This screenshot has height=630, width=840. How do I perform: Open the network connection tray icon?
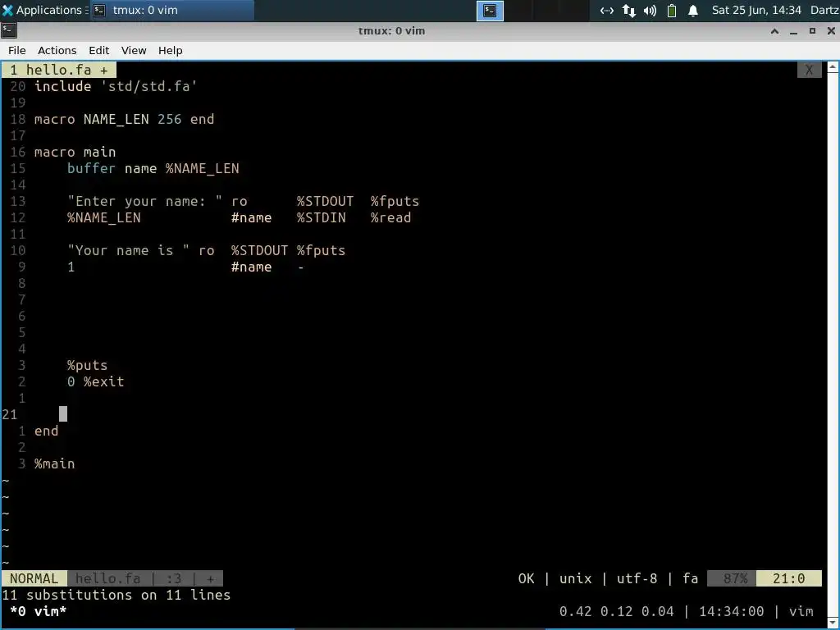pyautogui.click(x=606, y=10)
